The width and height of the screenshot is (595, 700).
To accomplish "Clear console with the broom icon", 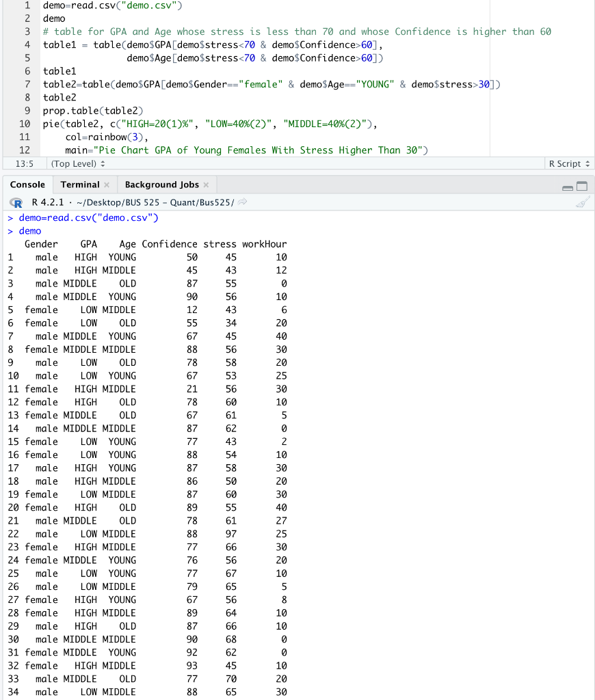I will (583, 202).
